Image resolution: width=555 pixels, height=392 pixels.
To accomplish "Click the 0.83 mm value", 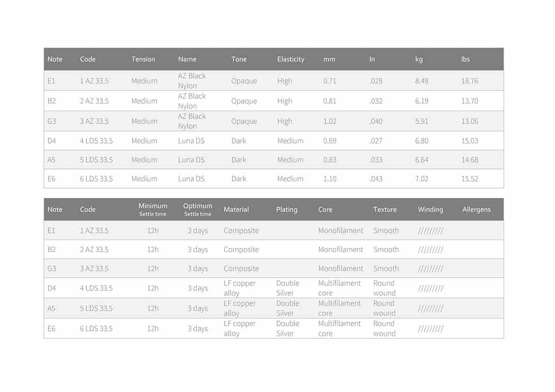I will click(x=330, y=160).
